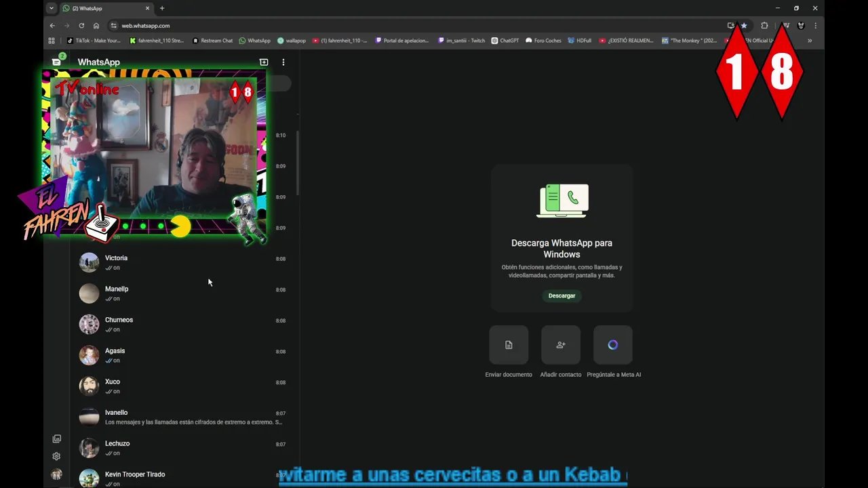Open the Chrome three-dot menu
The height and width of the screenshot is (488, 868).
click(x=815, y=26)
